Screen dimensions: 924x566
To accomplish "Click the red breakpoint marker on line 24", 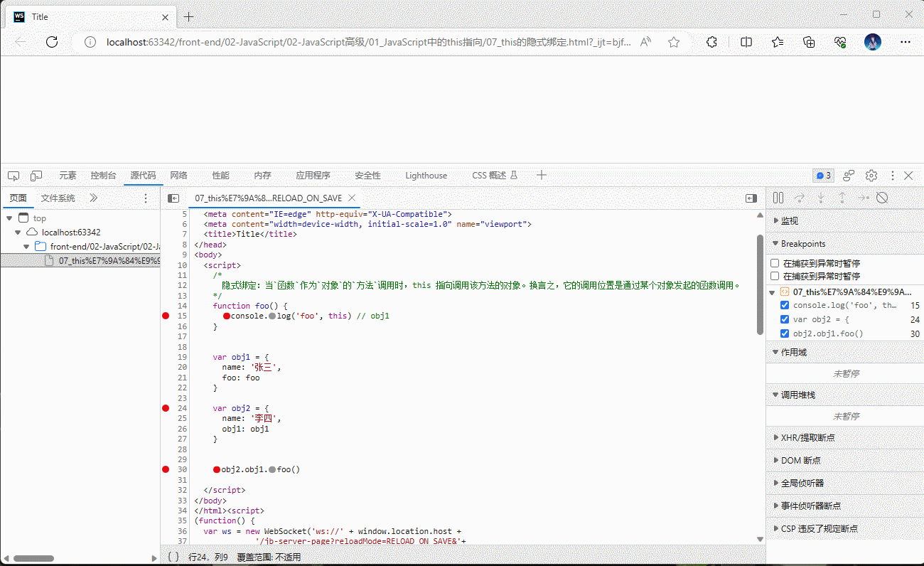I will click(x=166, y=408).
